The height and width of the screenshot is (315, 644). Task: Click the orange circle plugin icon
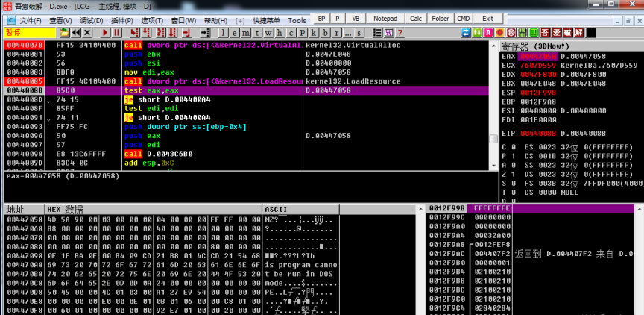point(499,33)
